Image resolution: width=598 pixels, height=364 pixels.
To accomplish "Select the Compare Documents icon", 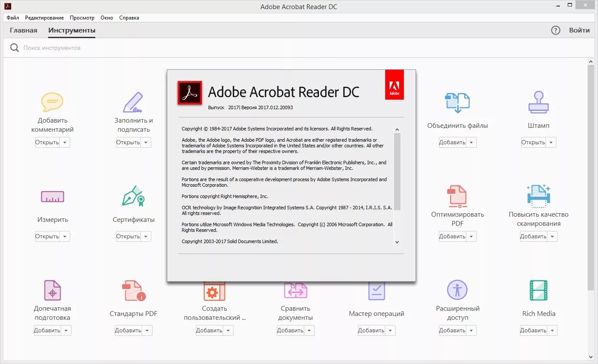I will click(x=296, y=290).
